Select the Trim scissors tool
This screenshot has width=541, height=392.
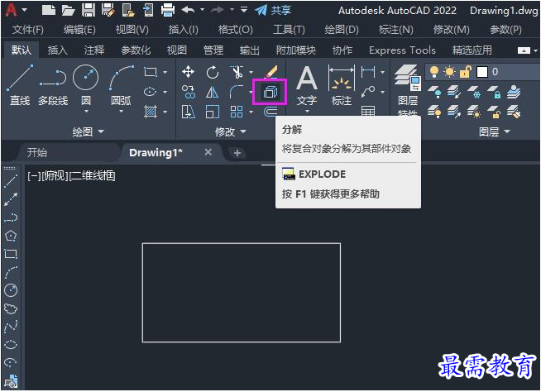[x=237, y=72]
